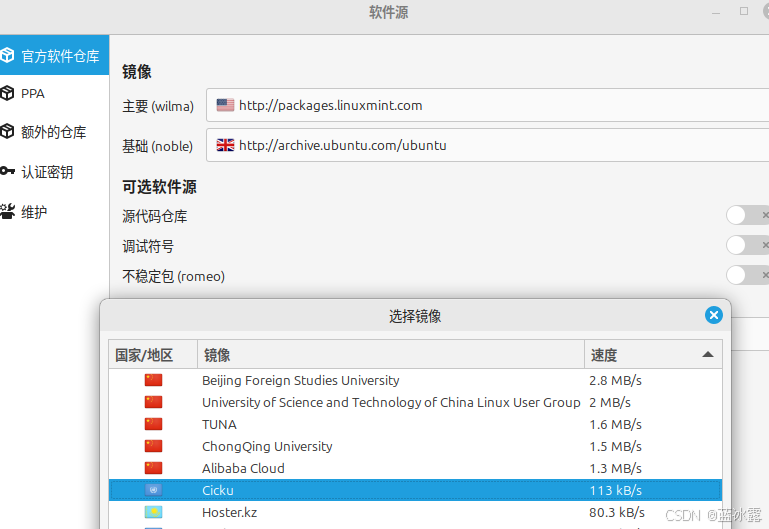
Task: Open the 官方软件仓库 sidebar section
Action: [x=54, y=55]
